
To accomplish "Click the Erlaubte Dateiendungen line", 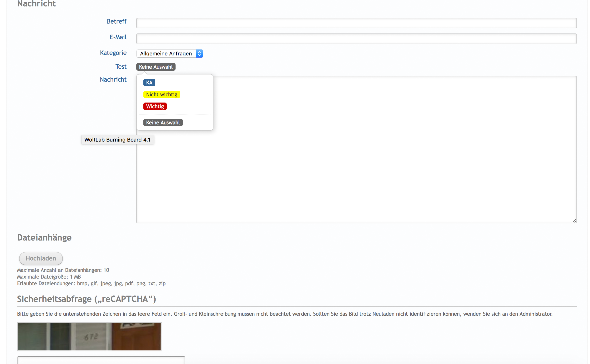I will 91,284.
